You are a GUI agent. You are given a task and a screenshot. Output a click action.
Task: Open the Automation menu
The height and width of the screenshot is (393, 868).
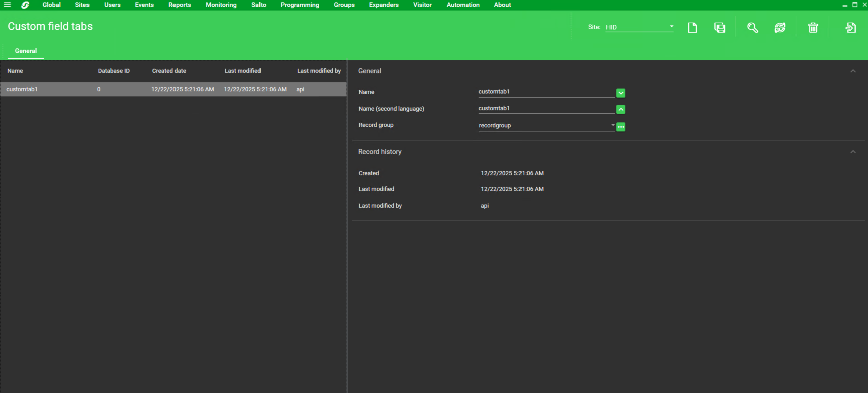click(463, 5)
